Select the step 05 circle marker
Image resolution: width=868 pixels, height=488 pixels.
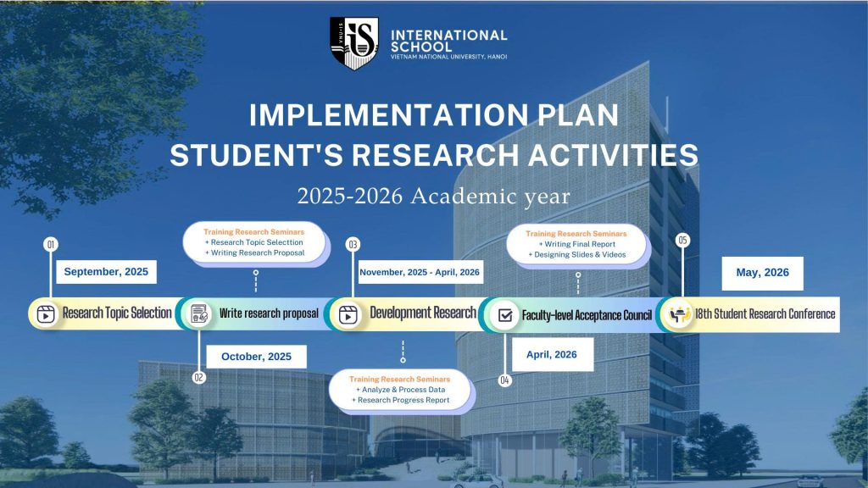point(682,240)
